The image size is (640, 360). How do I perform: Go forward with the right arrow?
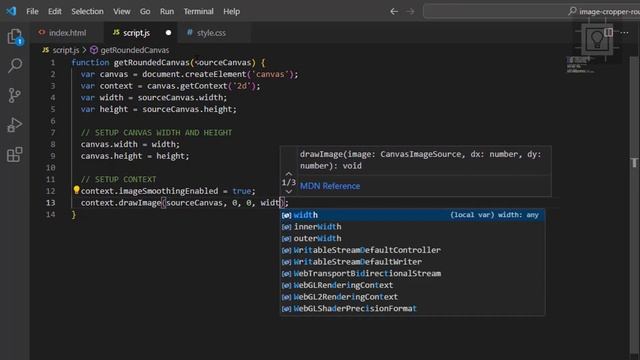(410, 11)
